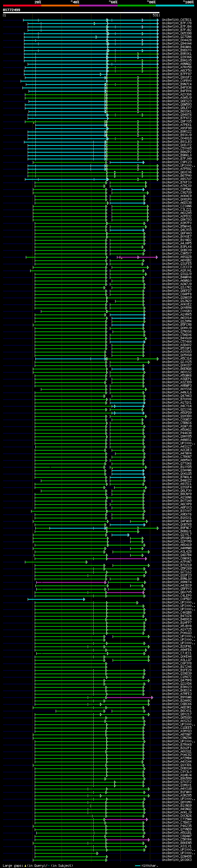Click the UniRef100_A3D4V2 subject label
197x868 pixels.
177,345
